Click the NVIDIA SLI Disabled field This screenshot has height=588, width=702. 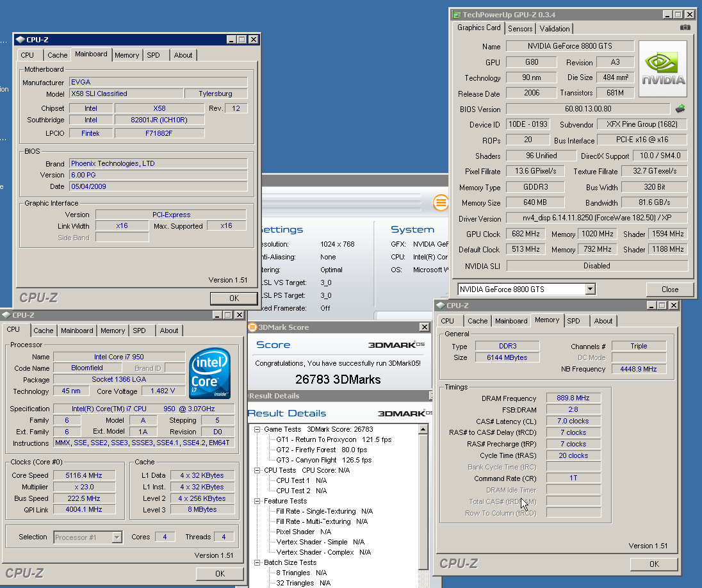pyautogui.click(x=597, y=266)
